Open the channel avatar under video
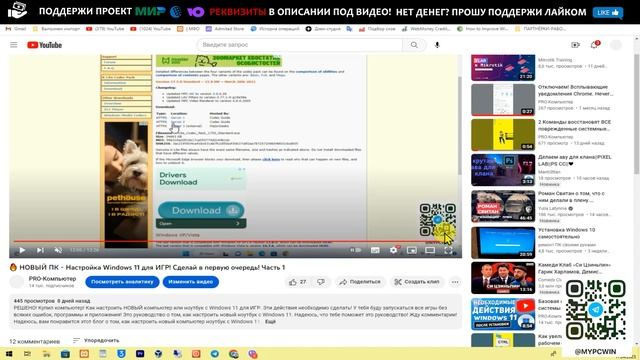This screenshot has height=360, width=640. (17, 282)
